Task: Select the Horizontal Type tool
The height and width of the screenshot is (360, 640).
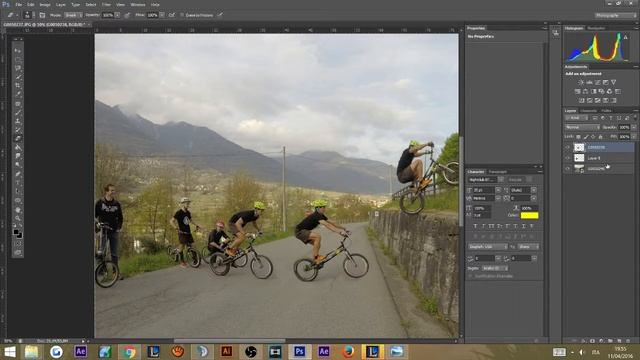Action: [x=18, y=182]
